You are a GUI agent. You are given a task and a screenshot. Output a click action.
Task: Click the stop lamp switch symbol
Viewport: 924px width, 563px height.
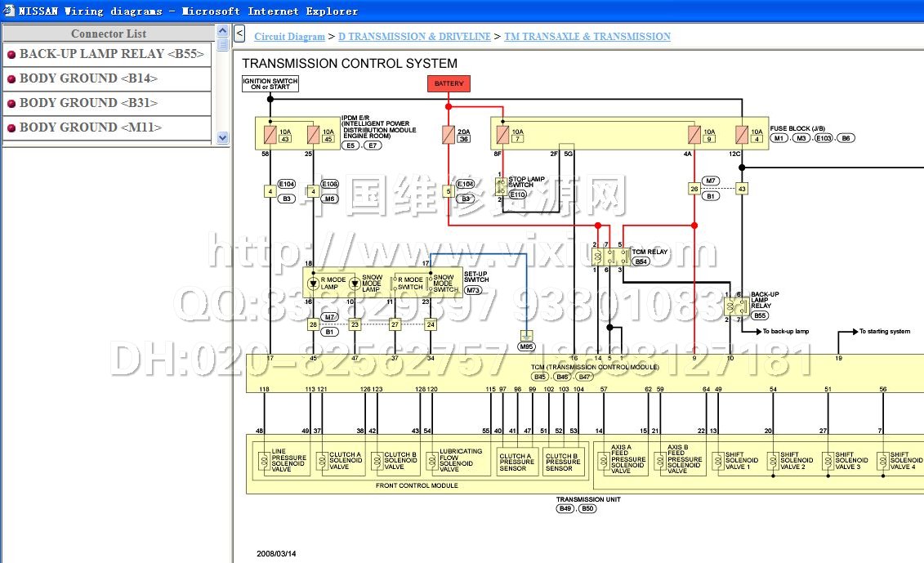click(x=501, y=186)
